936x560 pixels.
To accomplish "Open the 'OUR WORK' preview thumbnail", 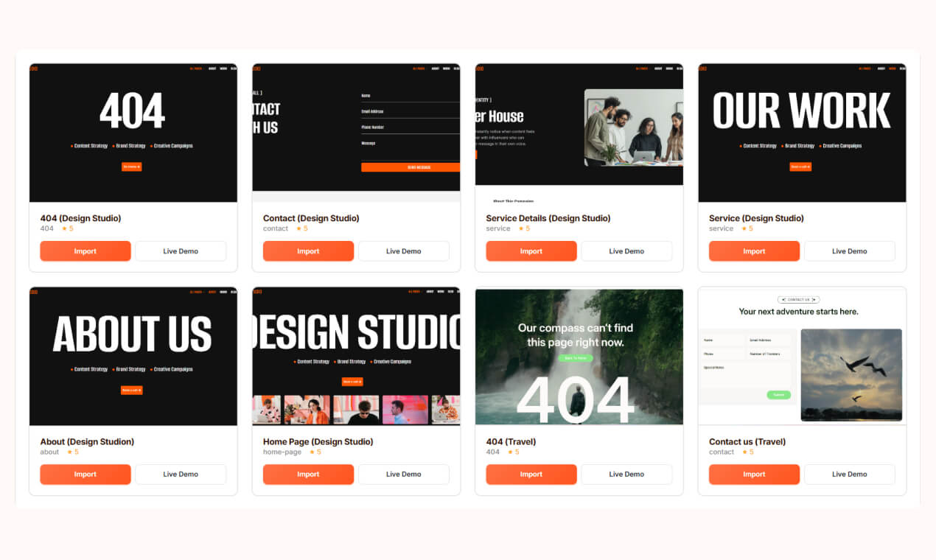I will (802, 133).
